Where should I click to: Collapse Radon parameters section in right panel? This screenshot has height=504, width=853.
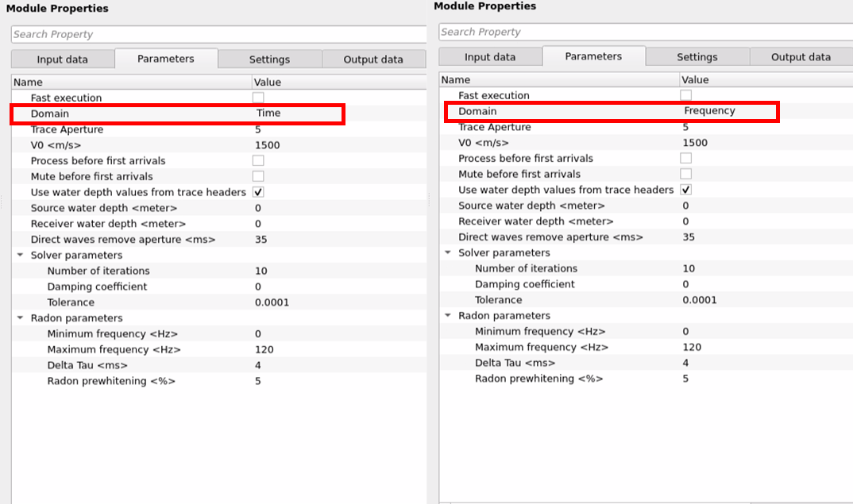[x=448, y=316]
